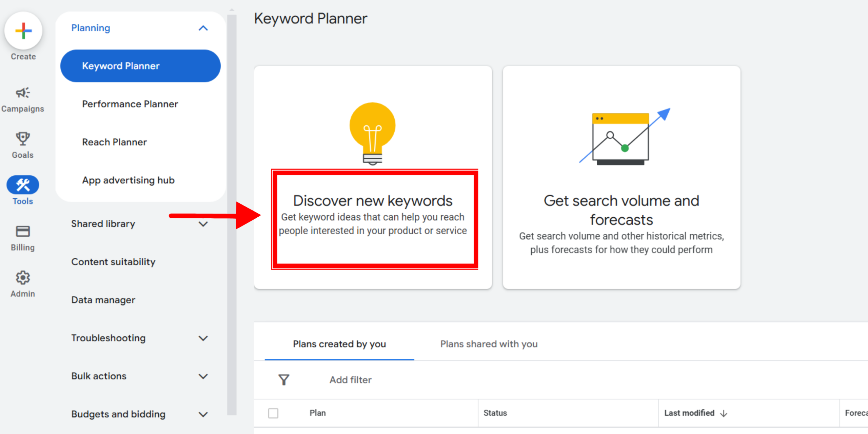
Task: Open Reach Planner
Action: (114, 142)
